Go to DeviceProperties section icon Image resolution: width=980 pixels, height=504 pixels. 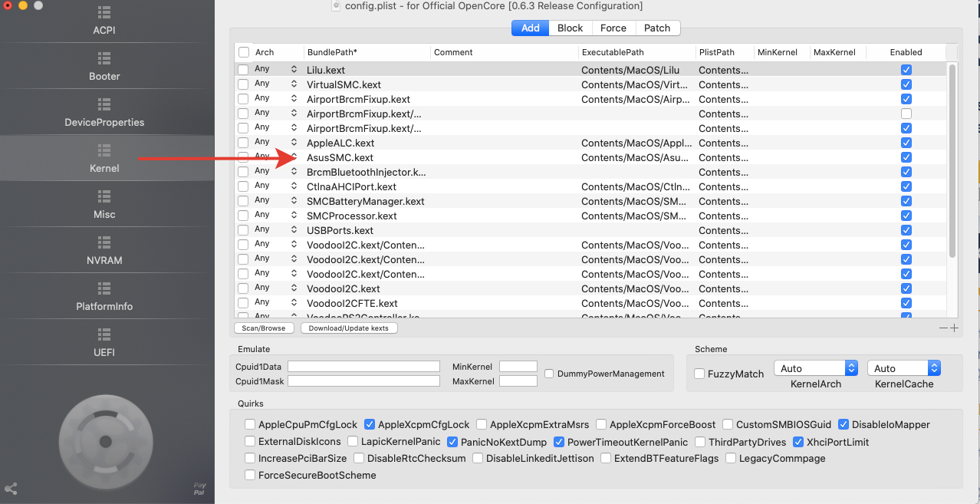104,104
